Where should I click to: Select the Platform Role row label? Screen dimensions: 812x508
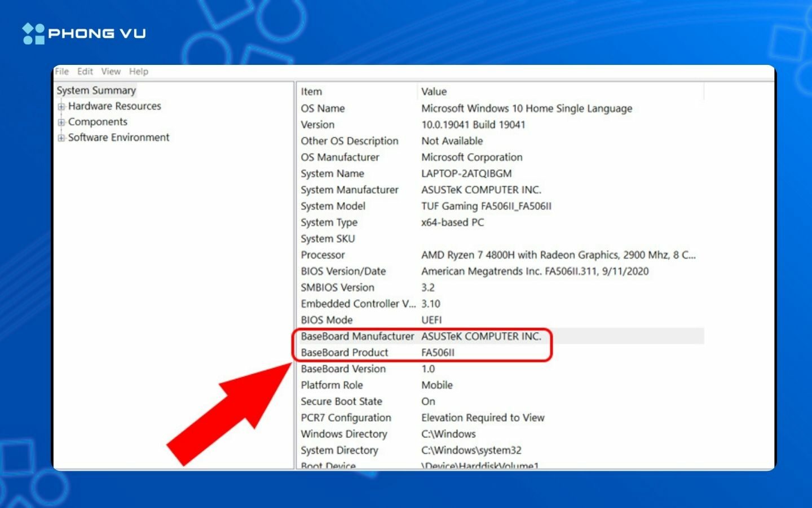click(332, 386)
